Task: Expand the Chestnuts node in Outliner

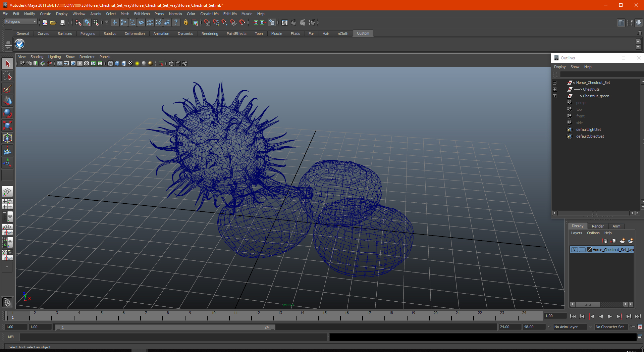Action: click(x=554, y=89)
